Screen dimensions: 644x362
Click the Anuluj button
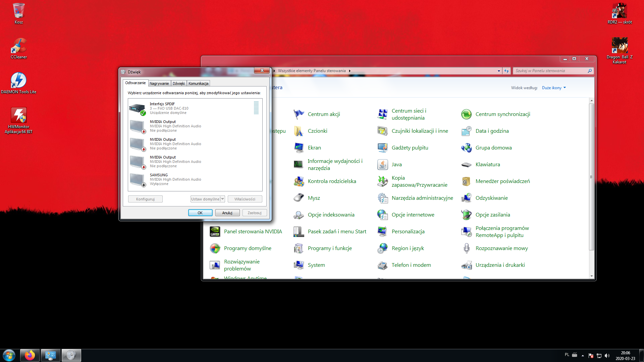[x=227, y=213]
